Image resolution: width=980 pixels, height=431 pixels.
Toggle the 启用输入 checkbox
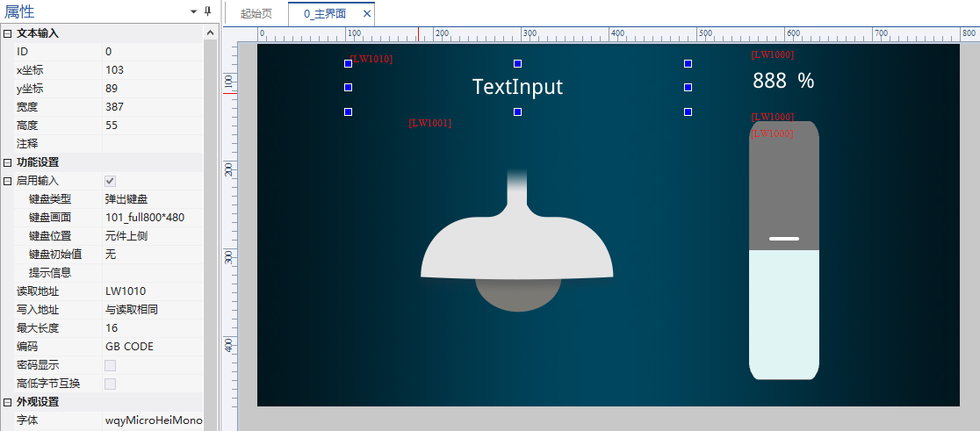111,181
